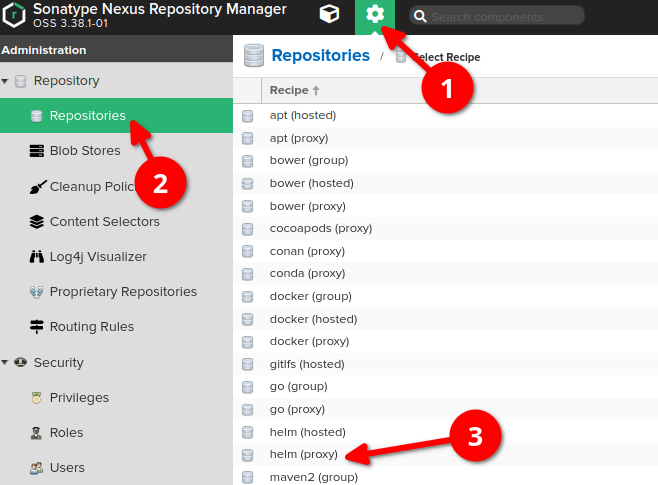Open Routing Rules
Screen dimensions: 658x485
click(x=92, y=326)
